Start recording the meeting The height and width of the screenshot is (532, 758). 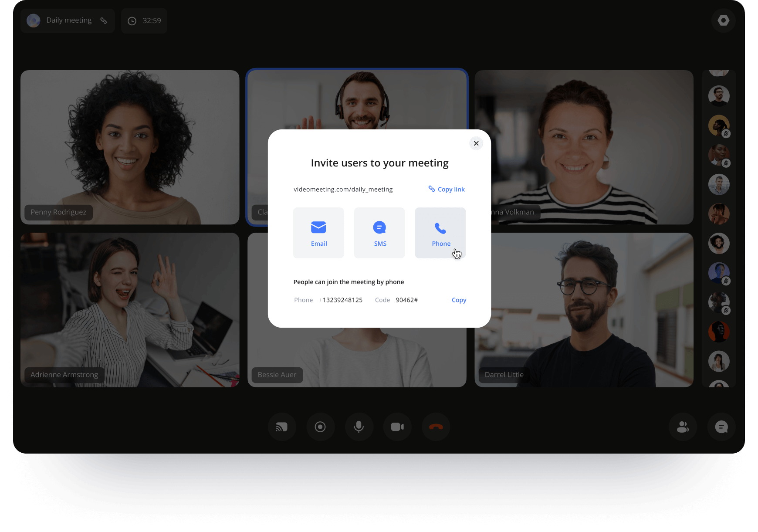pos(320,427)
